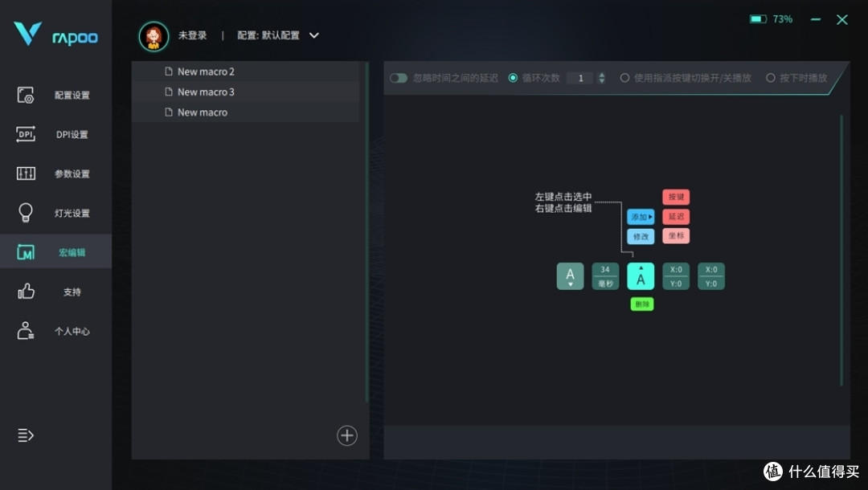The height and width of the screenshot is (490, 868).
Task: Select the 宏编辑 macro editor icon
Action: (x=26, y=252)
